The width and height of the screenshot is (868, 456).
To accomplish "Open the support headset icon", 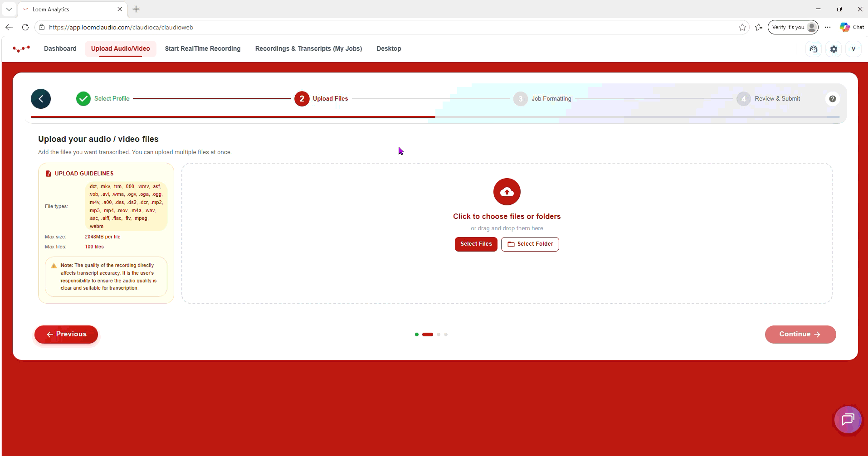I will 814,49.
